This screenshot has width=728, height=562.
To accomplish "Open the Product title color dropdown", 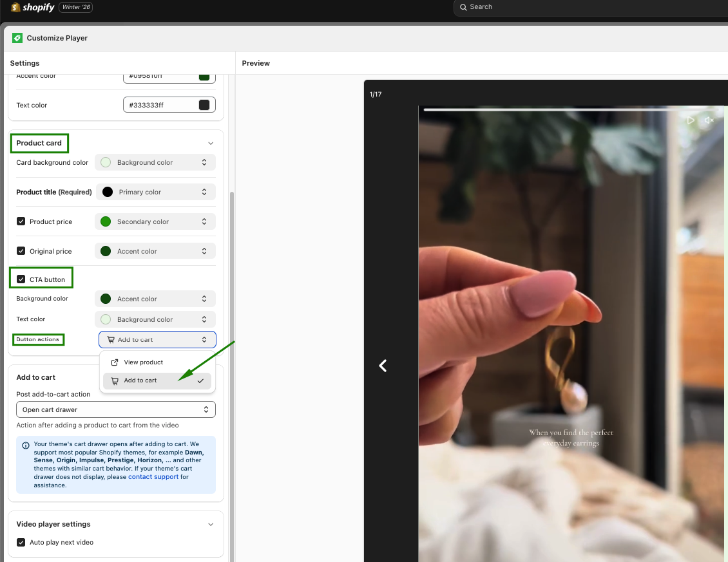I will pyautogui.click(x=156, y=192).
